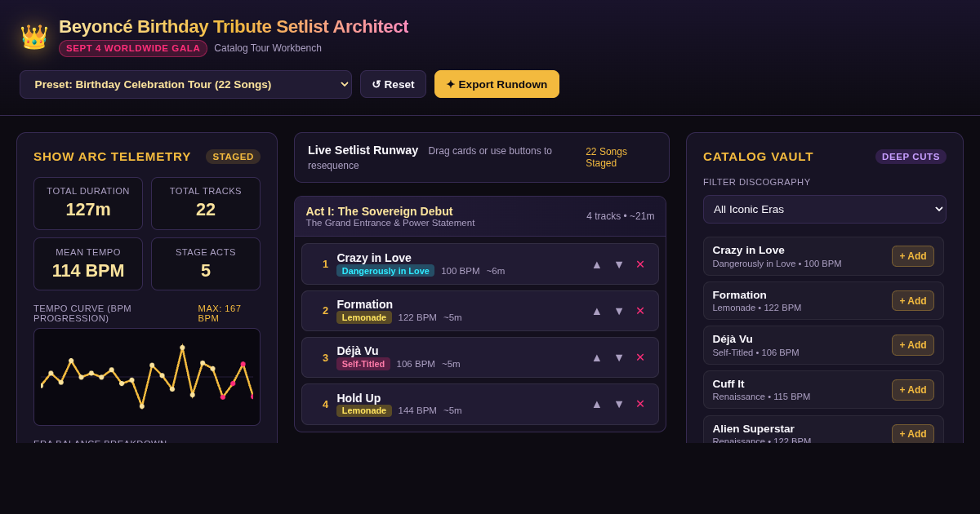Move Crazy in Love down
Image resolution: width=980 pixels, height=514 pixels.
619,264
